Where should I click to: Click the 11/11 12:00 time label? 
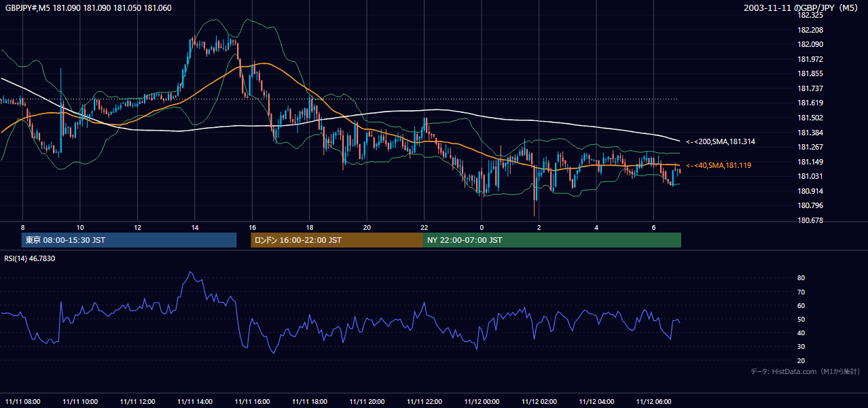pos(137,401)
